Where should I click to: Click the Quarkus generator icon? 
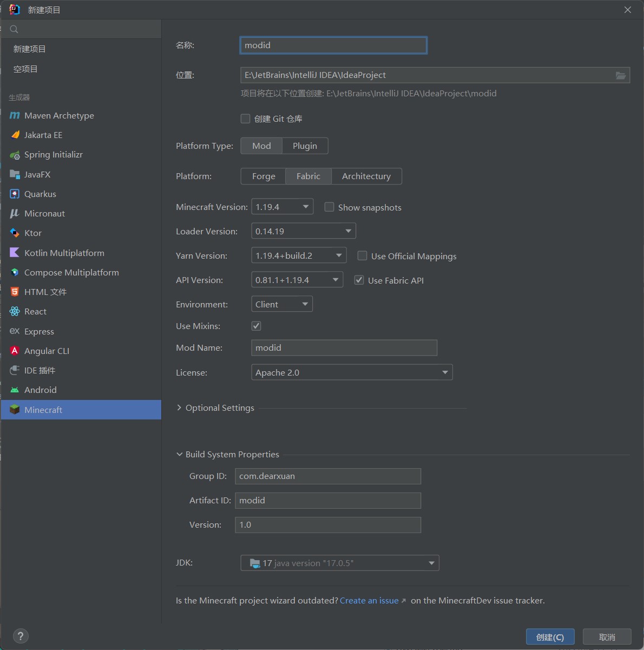tap(15, 194)
